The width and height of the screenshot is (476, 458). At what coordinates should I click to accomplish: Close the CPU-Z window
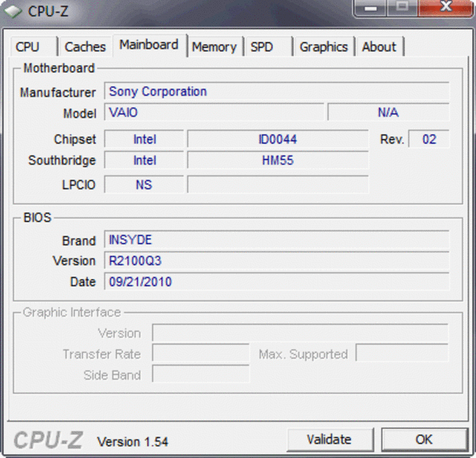pos(445,8)
